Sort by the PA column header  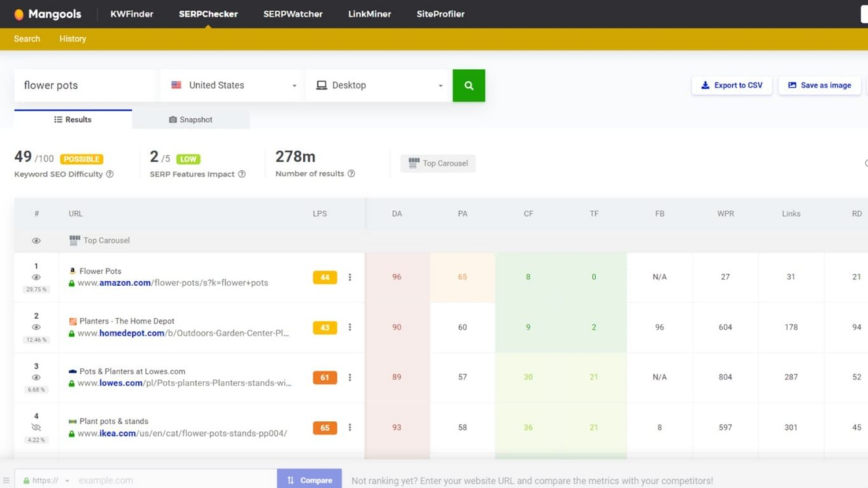(462, 213)
